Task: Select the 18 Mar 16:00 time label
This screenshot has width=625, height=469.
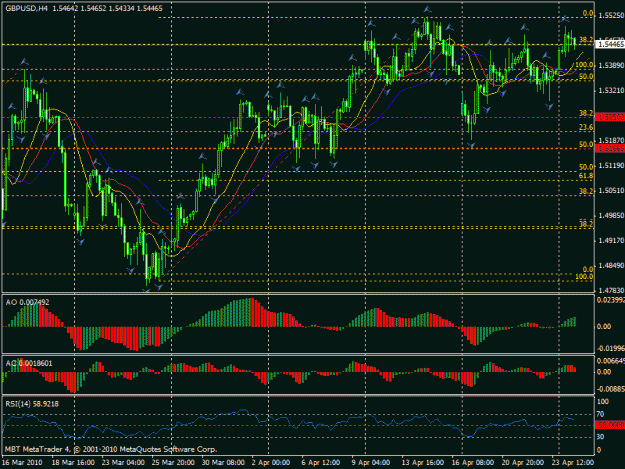Action: point(73,463)
